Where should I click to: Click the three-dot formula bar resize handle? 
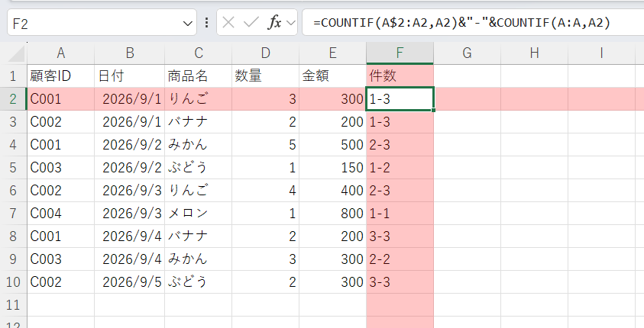tap(206, 23)
